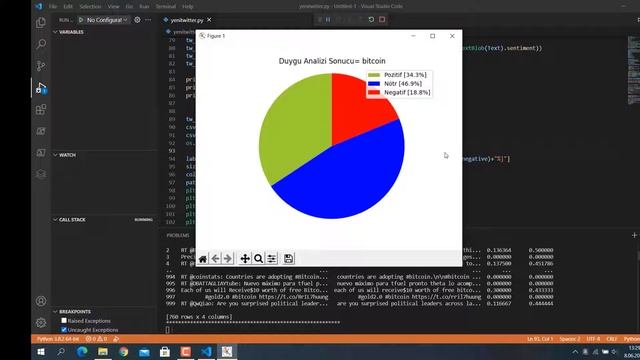The height and width of the screenshot is (360, 640).
Task: Open the errors and warnings count in the status bar
Action: pos(96,339)
